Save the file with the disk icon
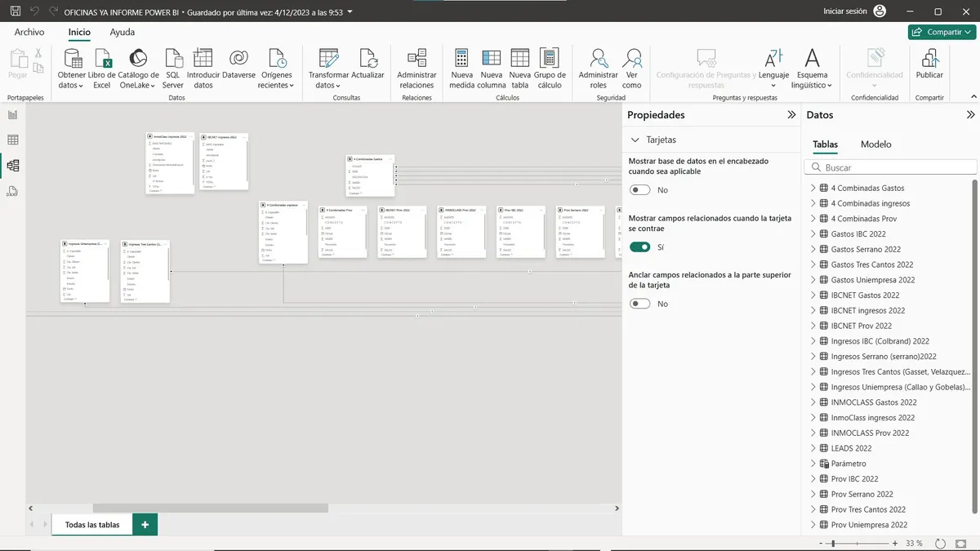 (x=16, y=11)
